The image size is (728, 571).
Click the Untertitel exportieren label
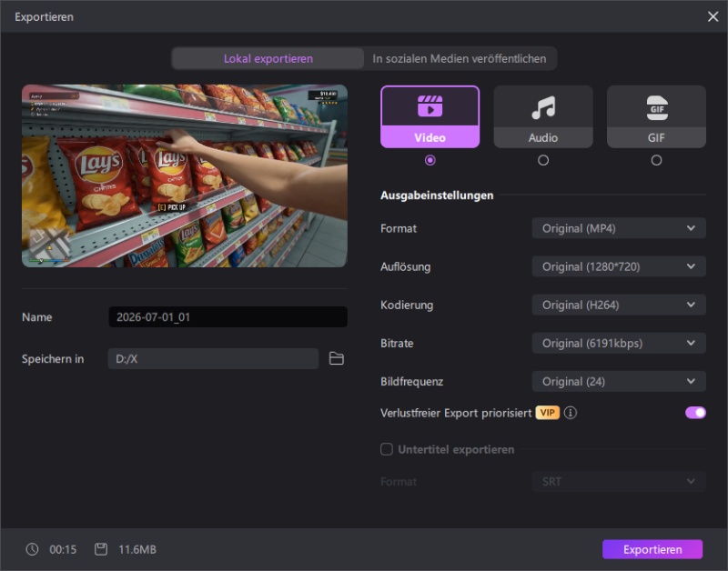pos(456,449)
